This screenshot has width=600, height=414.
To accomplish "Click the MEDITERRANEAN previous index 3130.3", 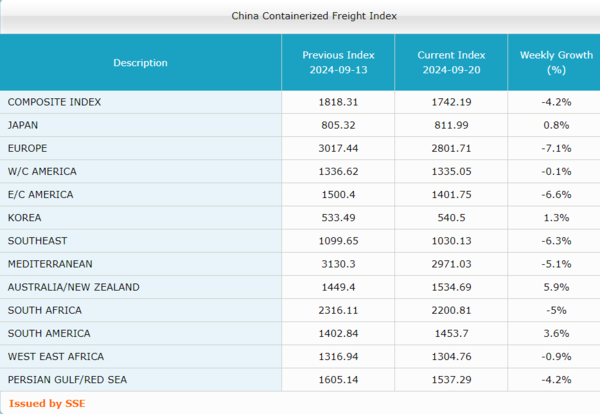I will (x=337, y=264).
